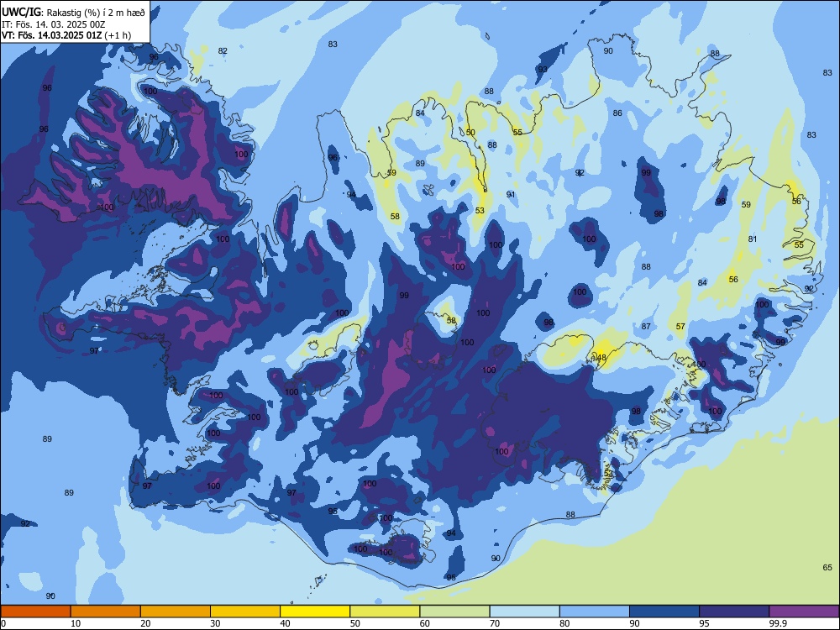
Task: Click the 'VT: Fös. 14.03.2025 01Z (+1 h)' line
Action: tap(66, 35)
